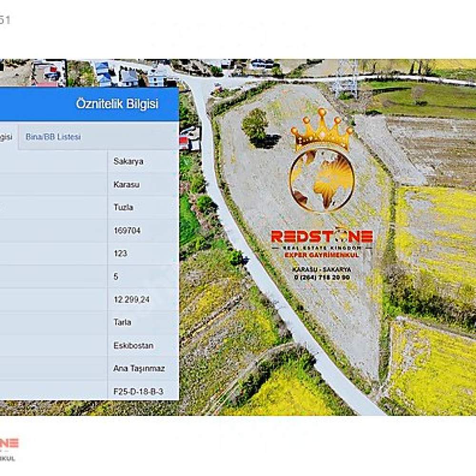Click the Karasu district value
This screenshot has height=476, width=476.
tap(126, 184)
